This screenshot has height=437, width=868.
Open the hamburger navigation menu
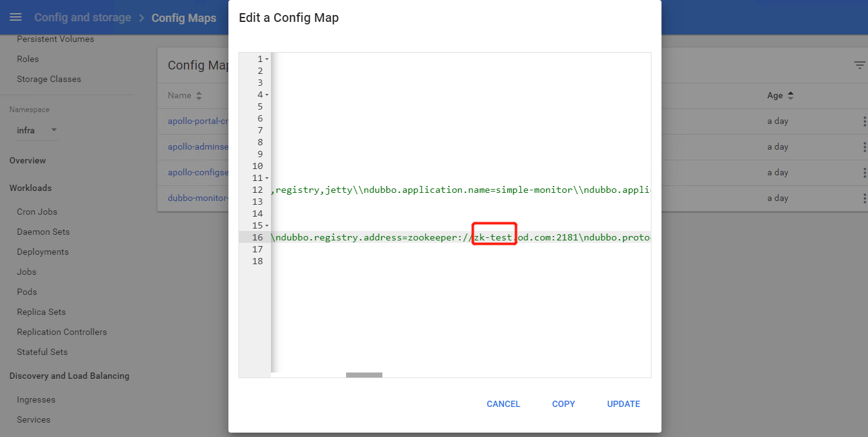(x=16, y=17)
